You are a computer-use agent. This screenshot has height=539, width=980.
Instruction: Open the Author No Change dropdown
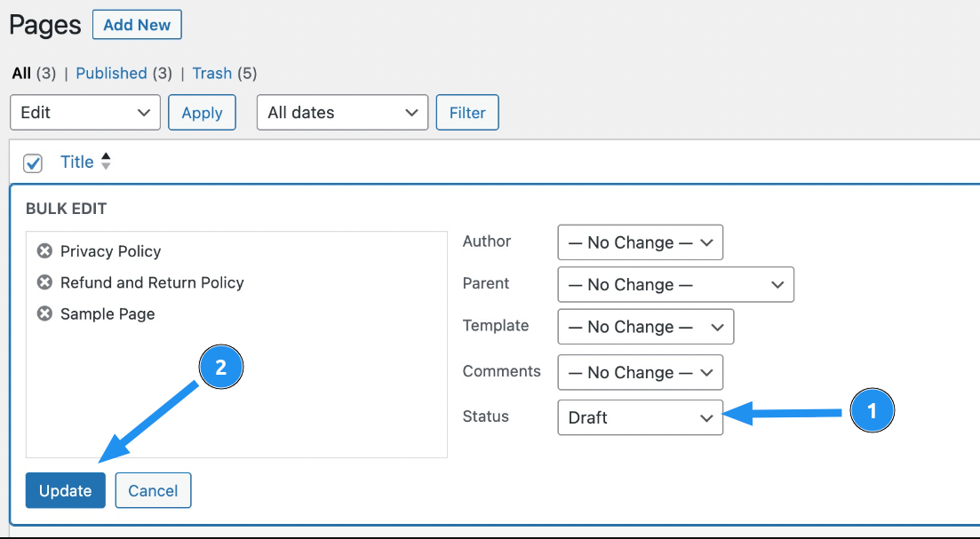(x=640, y=242)
